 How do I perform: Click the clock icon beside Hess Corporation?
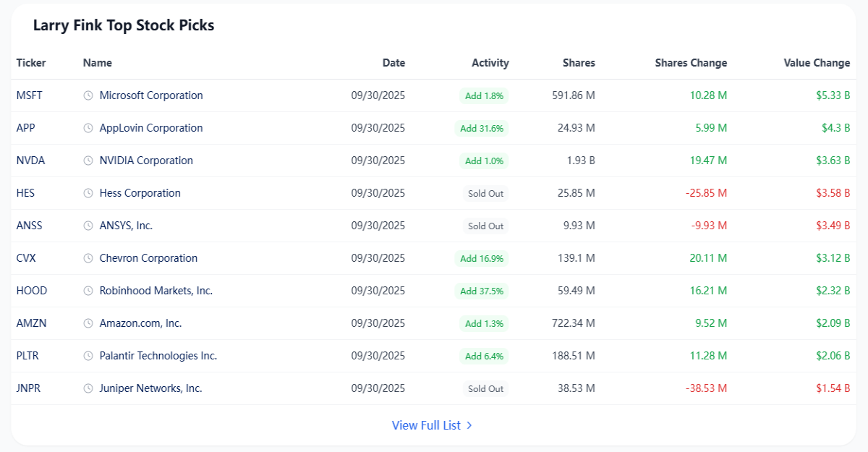(x=88, y=193)
